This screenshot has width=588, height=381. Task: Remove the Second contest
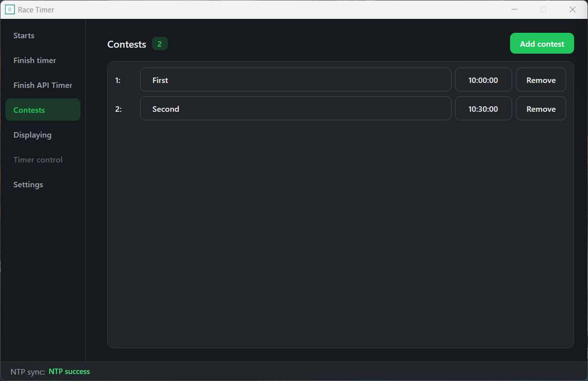(x=541, y=109)
